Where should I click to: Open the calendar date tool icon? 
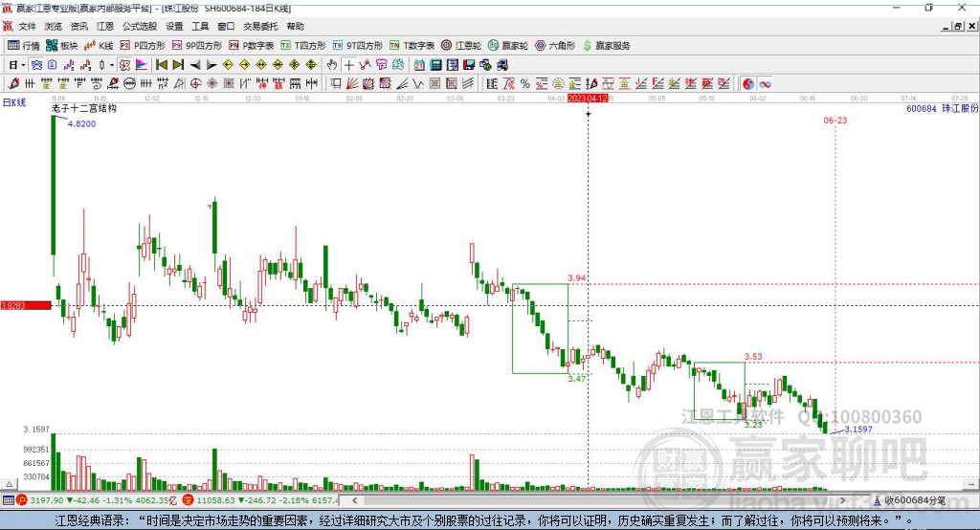point(419,65)
